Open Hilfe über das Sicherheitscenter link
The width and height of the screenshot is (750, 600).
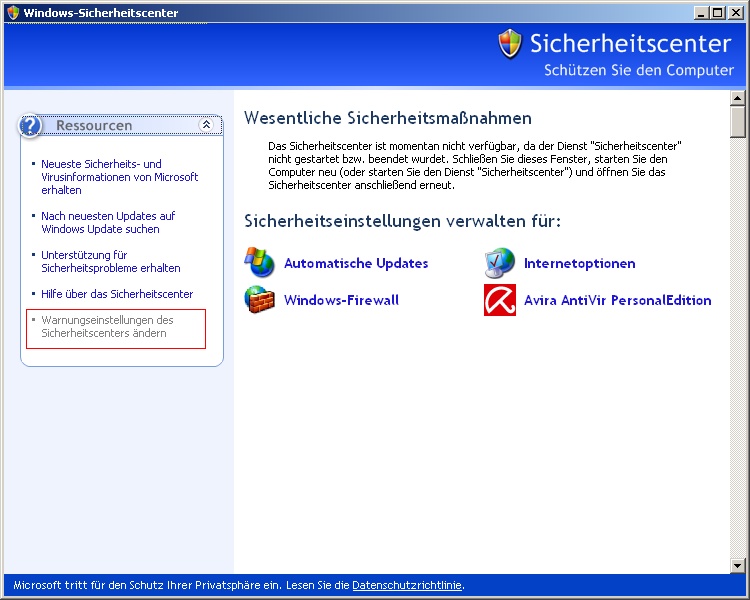117,294
